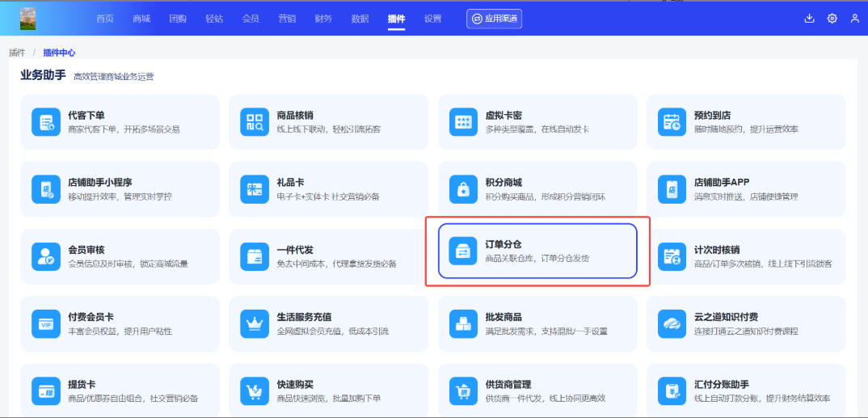Screen dimensions: 868x418
Task: Click the user profile icon
Action: point(855,19)
